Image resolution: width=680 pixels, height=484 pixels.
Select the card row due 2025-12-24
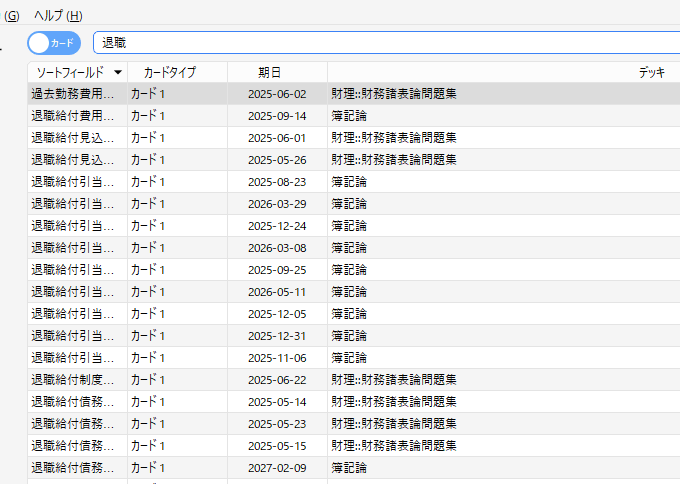click(x=72, y=226)
